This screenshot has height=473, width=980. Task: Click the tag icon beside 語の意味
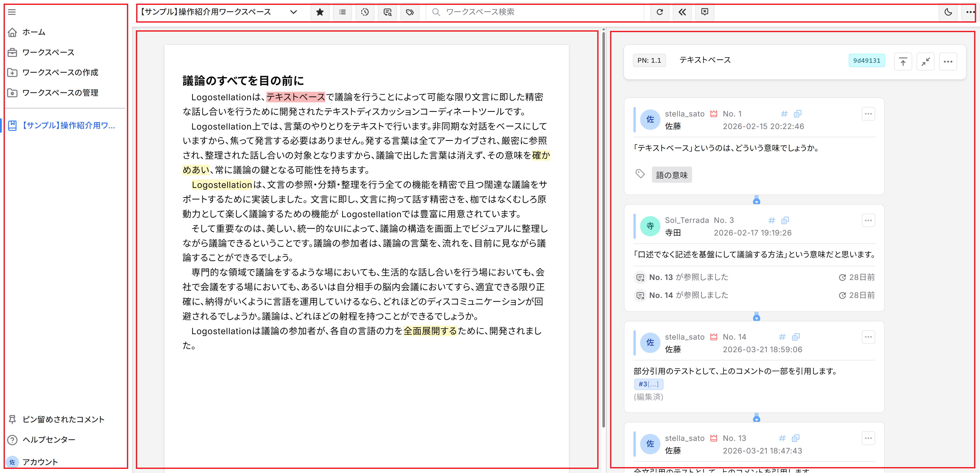tap(640, 174)
